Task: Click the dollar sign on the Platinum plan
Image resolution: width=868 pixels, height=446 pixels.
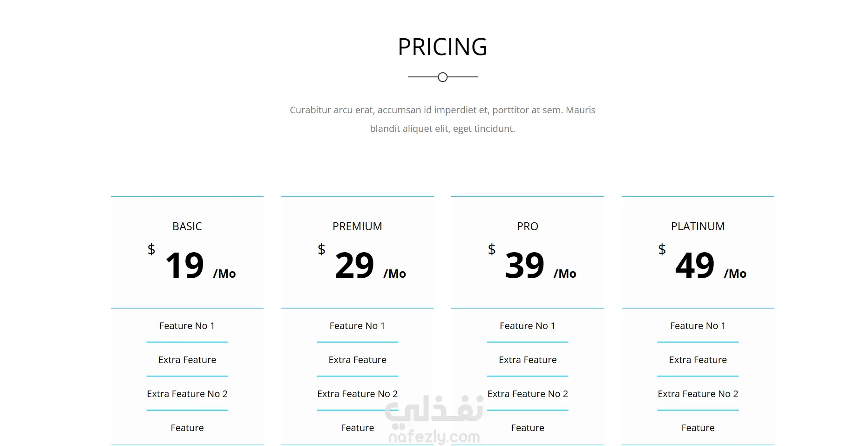Action: [662, 249]
